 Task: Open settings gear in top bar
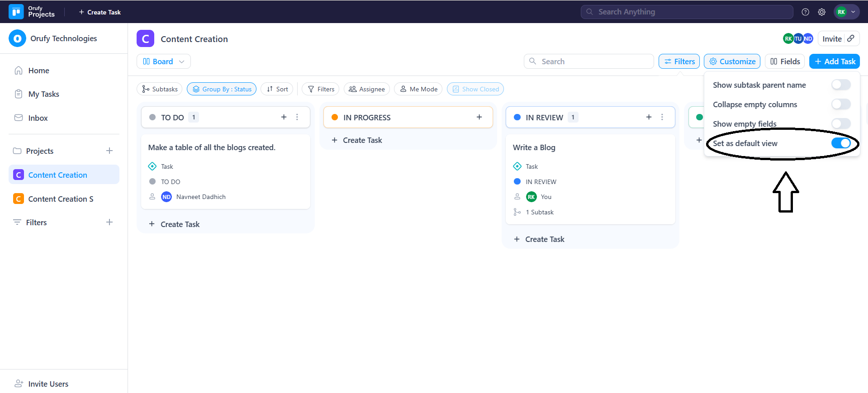(821, 12)
